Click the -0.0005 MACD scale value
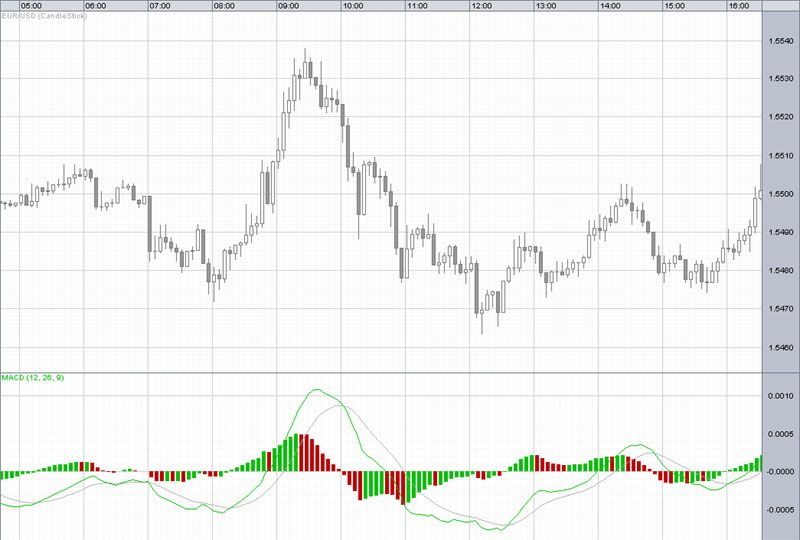Viewport: 800px width, 540px height. (x=780, y=510)
